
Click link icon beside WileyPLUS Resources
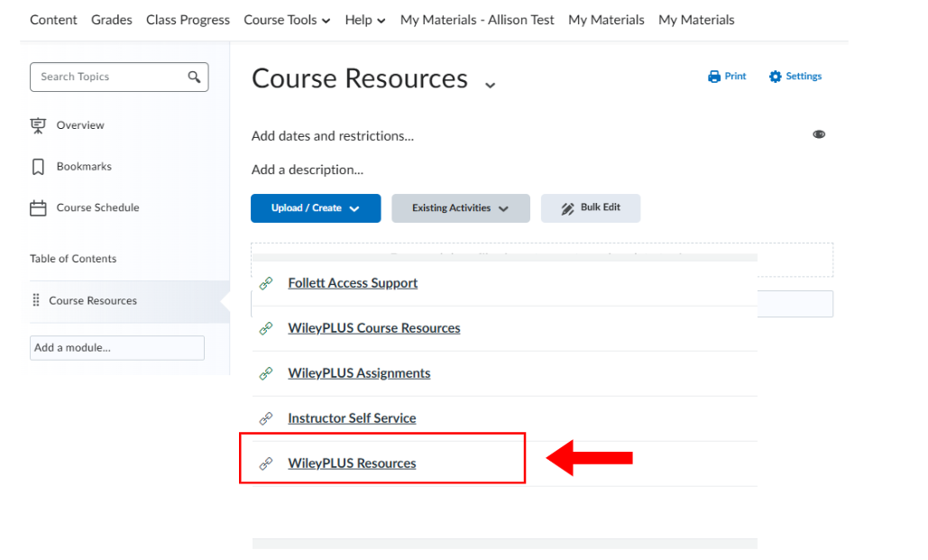pos(266,464)
